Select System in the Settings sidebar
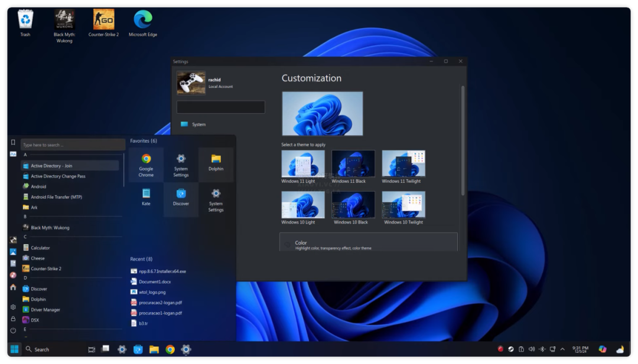 point(198,124)
